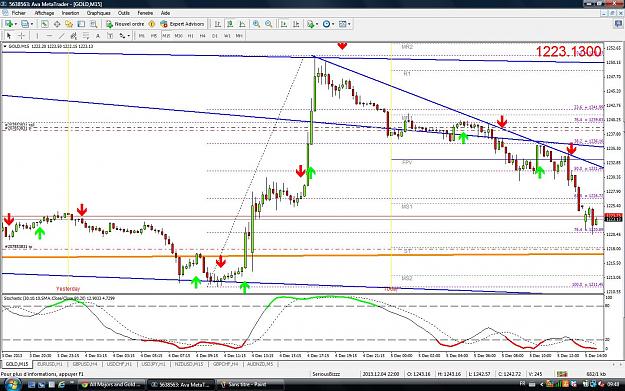Open the Insertion menu
Viewport: 625px width, 391px height.
pos(70,13)
